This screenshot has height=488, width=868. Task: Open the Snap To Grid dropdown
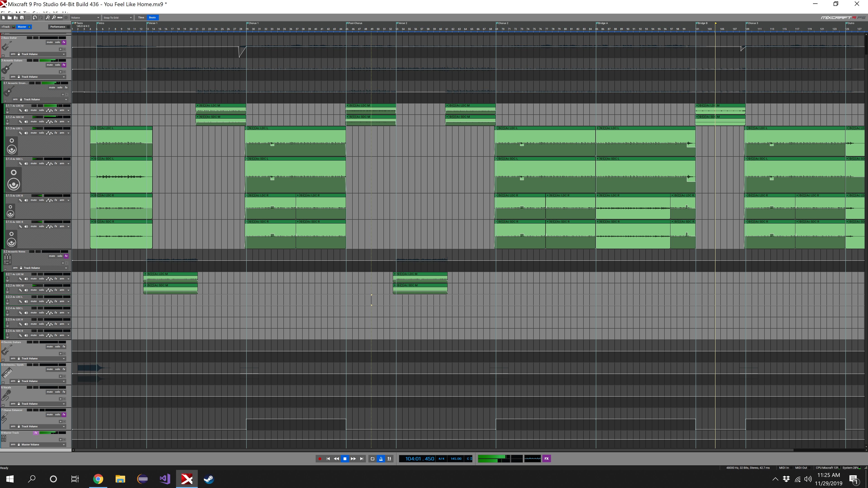(x=118, y=17)
